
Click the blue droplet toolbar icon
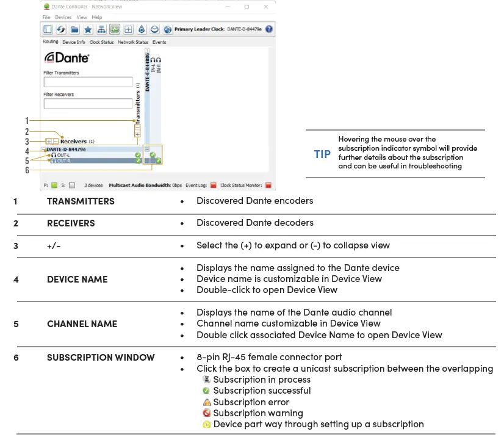coord(142,29)
